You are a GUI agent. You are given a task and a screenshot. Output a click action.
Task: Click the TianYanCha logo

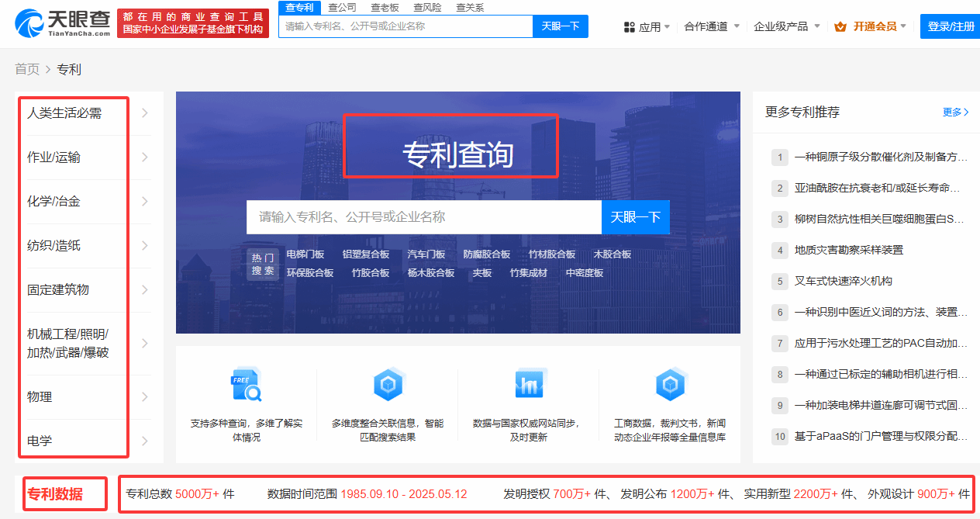(x=64, y=23)
